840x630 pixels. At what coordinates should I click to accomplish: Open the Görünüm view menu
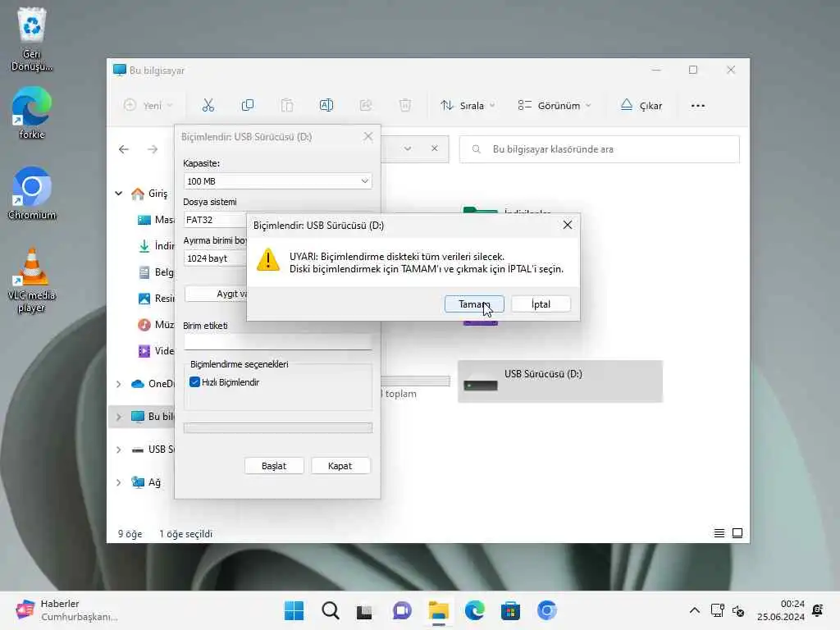(555, 106)
